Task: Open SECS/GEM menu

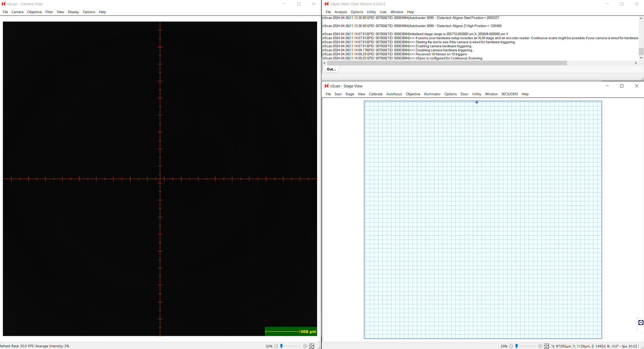Action: coord(509,94)
